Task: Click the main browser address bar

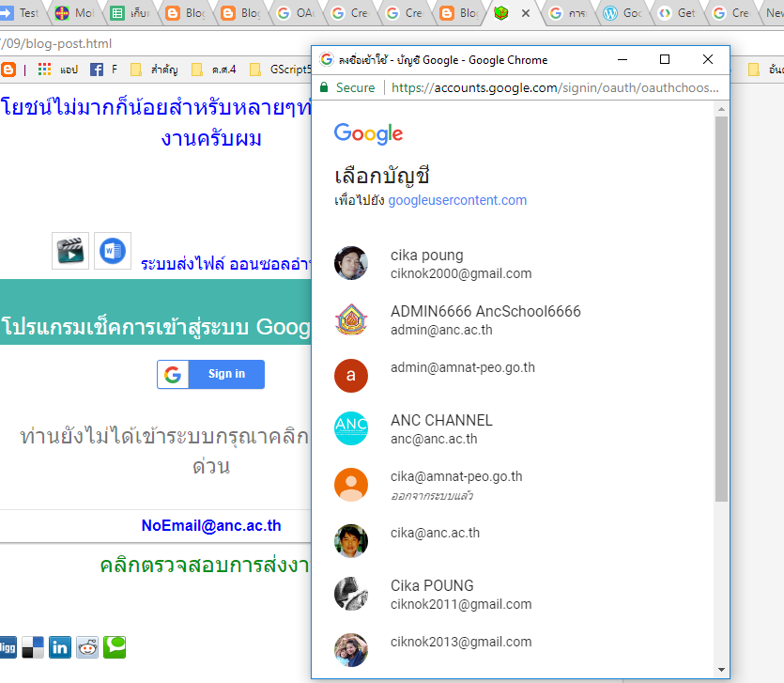Action: pos(155,43)
